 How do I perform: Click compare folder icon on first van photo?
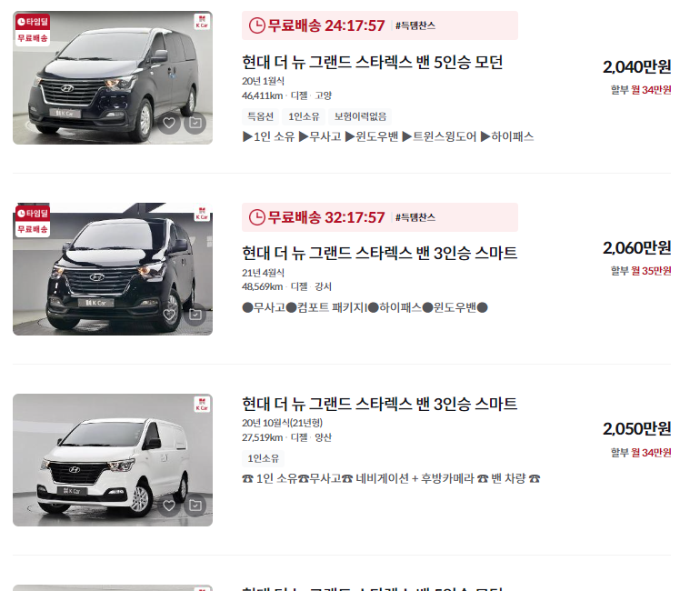coord(195,123)
